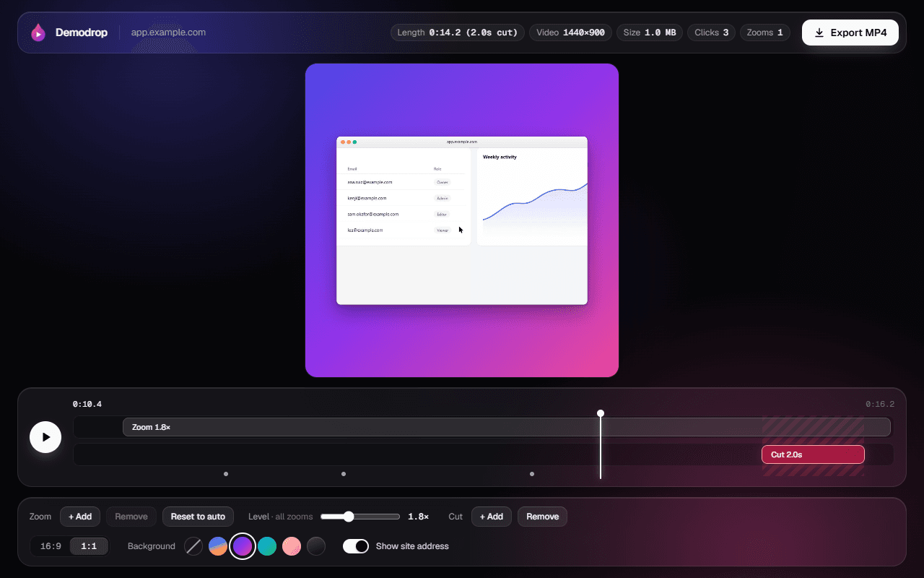Click the white playhead handle
This screenshot has height=578, width=924.
pos(601,413)
